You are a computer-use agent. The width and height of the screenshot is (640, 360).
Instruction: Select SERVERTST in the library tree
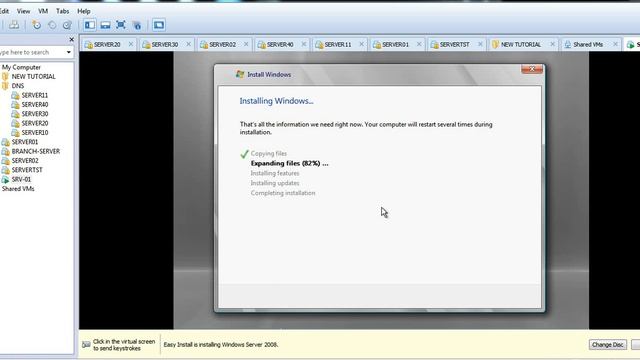coord(27,170)
